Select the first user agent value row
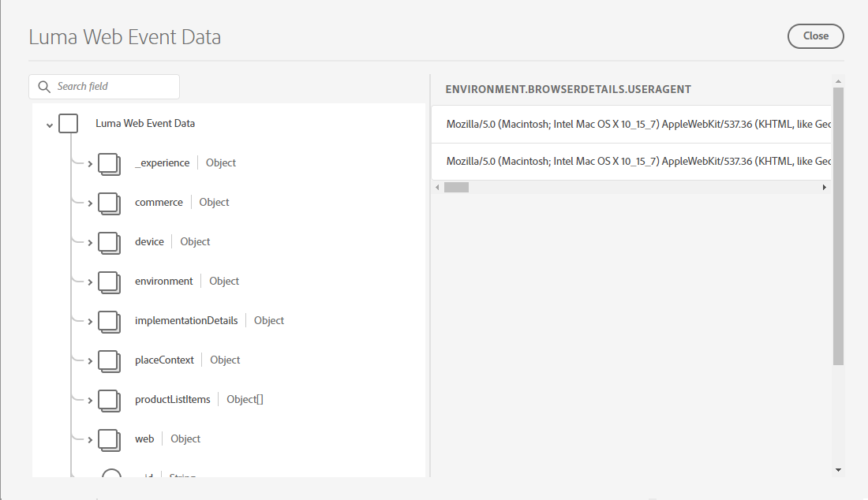This screenshot has width=868, height=500. (x=631, y=125)
